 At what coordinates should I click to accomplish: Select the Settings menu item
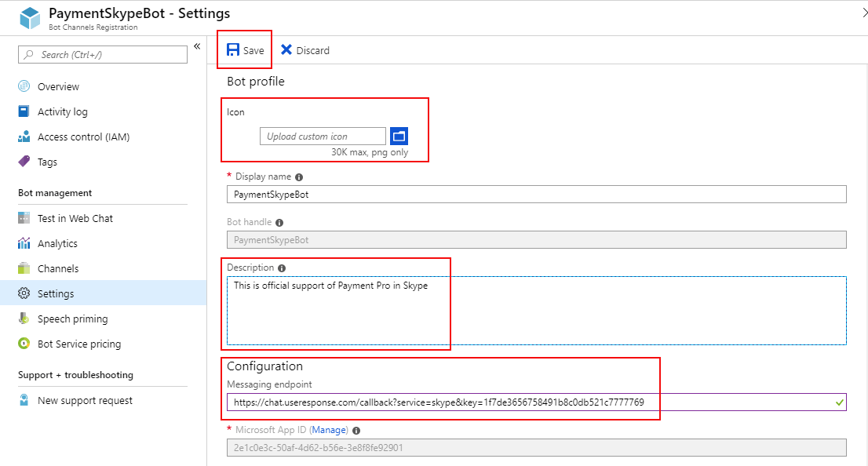click(103, 293)
